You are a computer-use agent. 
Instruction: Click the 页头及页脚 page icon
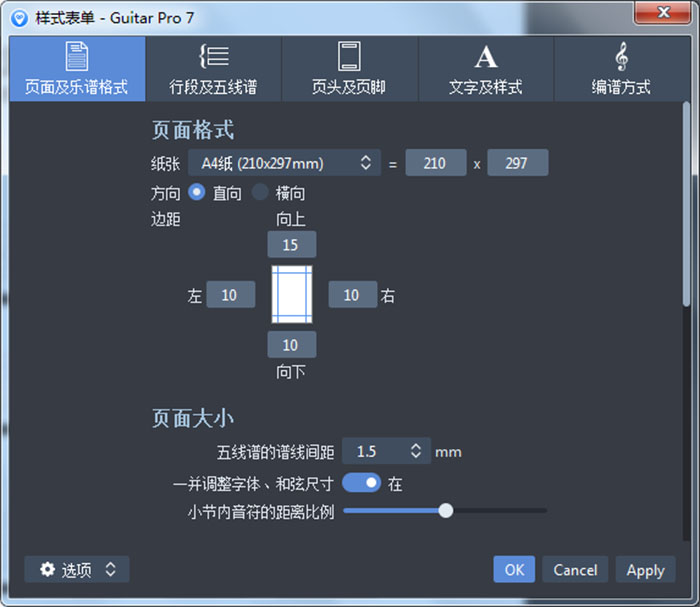(x=348, y=56)
